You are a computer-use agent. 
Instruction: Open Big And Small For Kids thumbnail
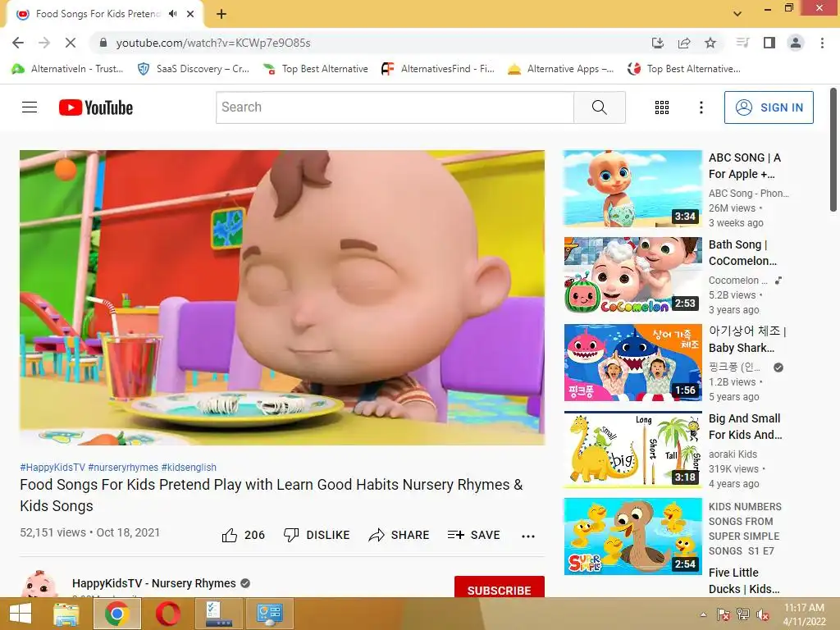(632, 449)
